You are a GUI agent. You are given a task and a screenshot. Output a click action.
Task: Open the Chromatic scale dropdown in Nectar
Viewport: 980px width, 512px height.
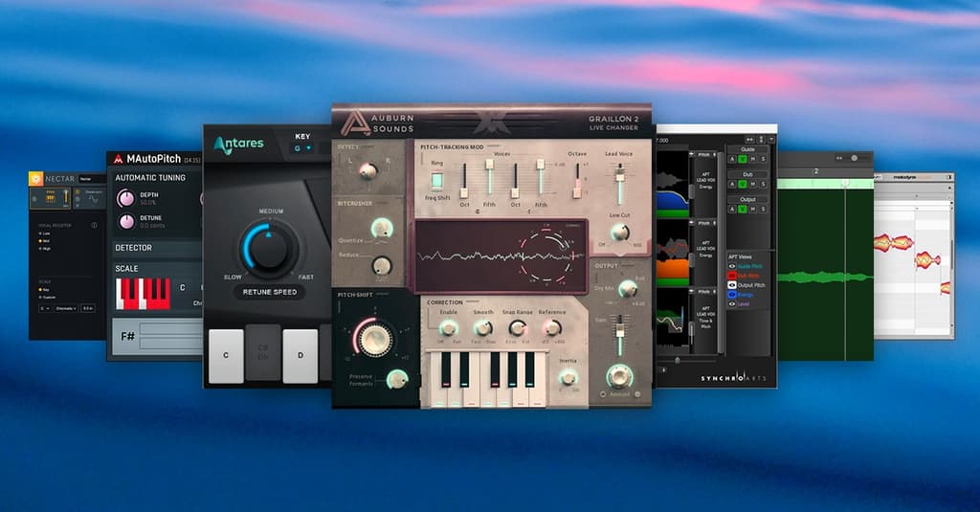coord(66,308)
